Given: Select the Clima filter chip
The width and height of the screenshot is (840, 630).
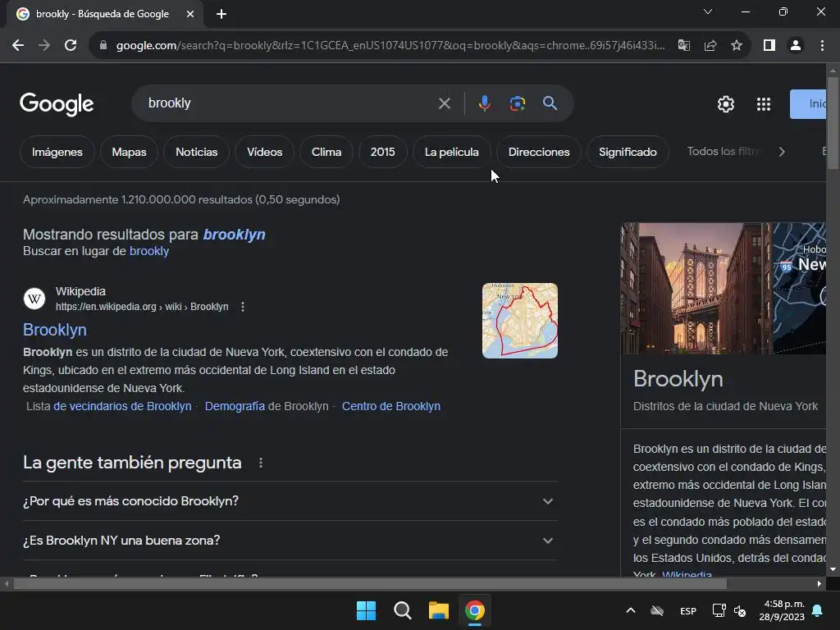Looking at the screenshot, I should click(326, 152).
